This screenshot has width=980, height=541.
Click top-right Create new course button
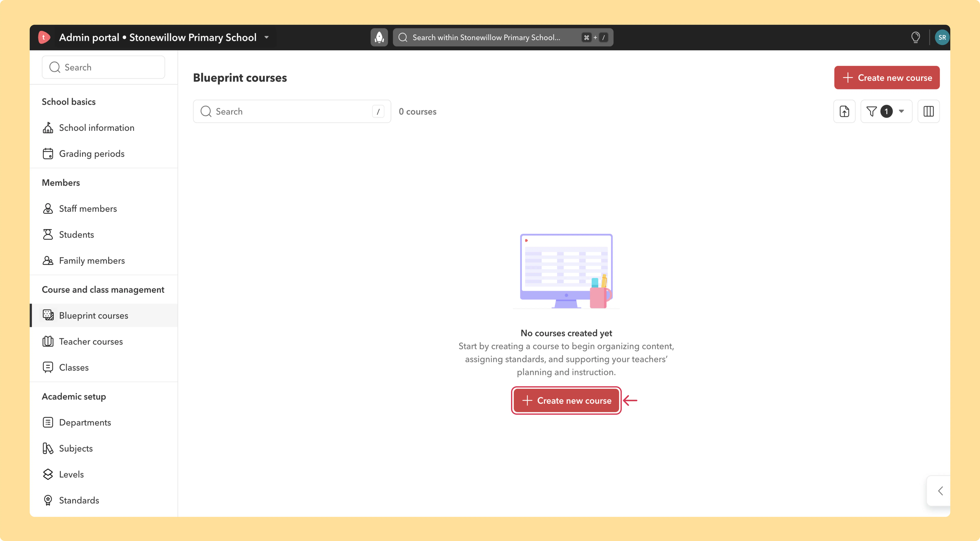click(x=887, y=78)
